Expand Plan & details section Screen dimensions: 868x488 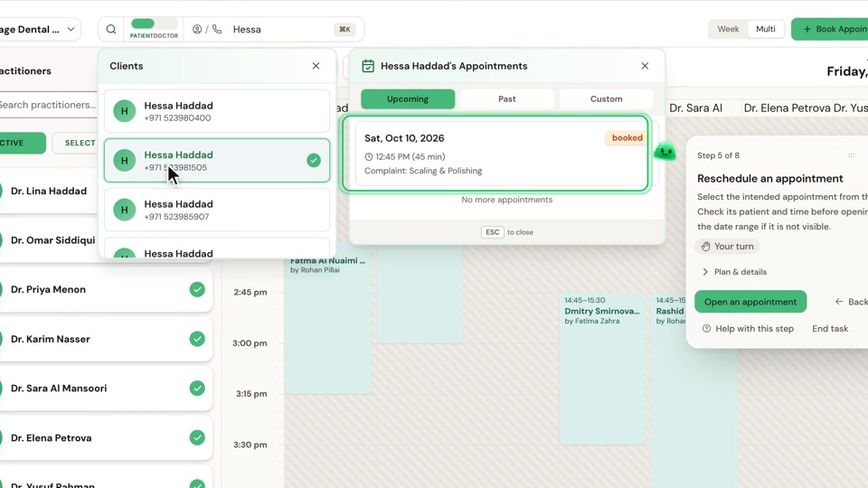pyautogui.click(x=734, y=272)
